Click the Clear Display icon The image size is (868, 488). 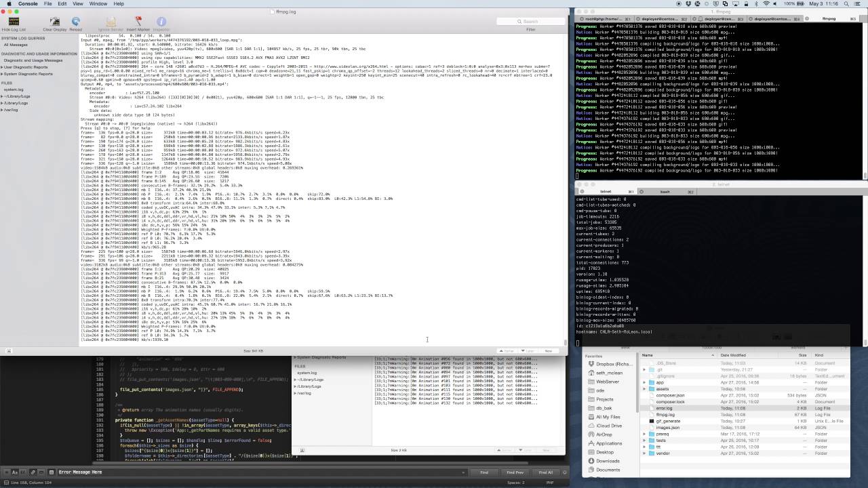[55, 22]
